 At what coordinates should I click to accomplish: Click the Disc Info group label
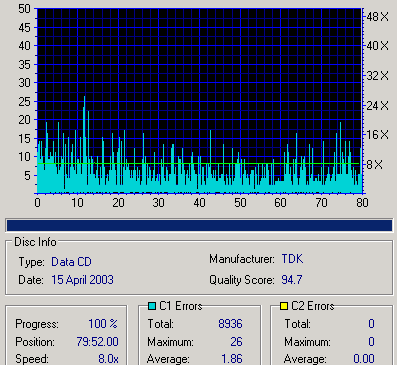coord(35,242)
